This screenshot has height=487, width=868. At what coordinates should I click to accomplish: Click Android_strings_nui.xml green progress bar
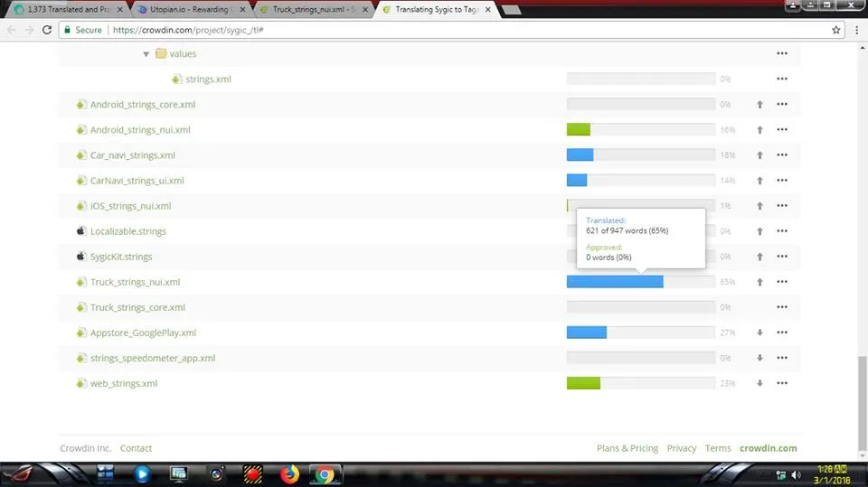coord(579,130)
